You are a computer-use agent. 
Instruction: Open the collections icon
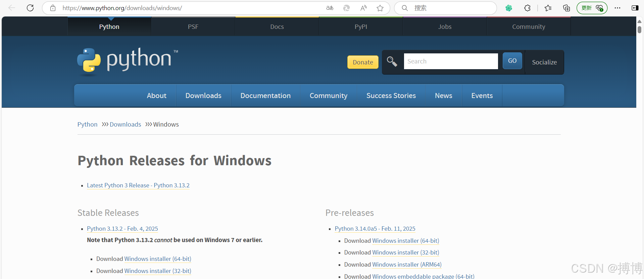coord(566,8)
